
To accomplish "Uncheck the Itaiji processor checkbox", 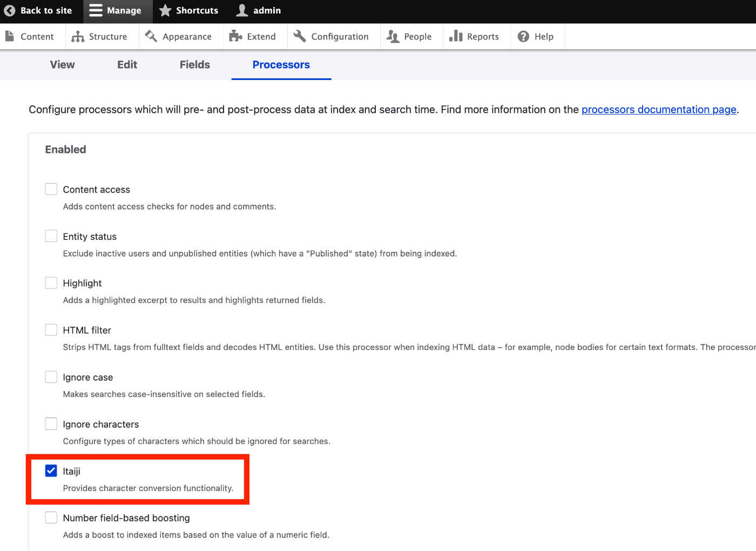I will [x=51, y=471].
